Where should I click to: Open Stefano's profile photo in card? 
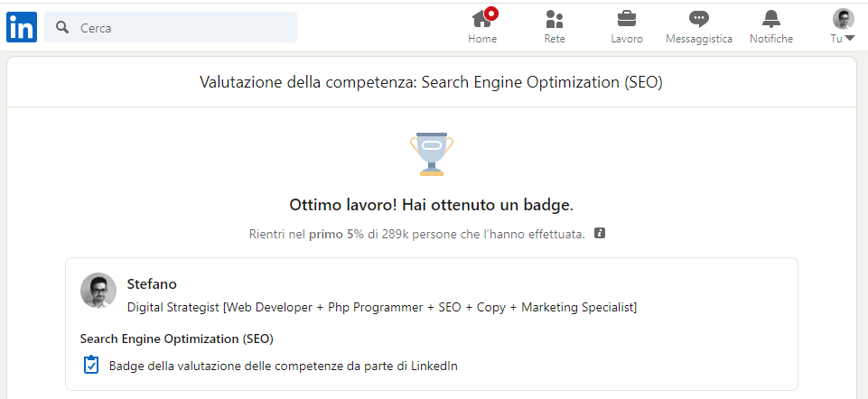tap(98, 290)
